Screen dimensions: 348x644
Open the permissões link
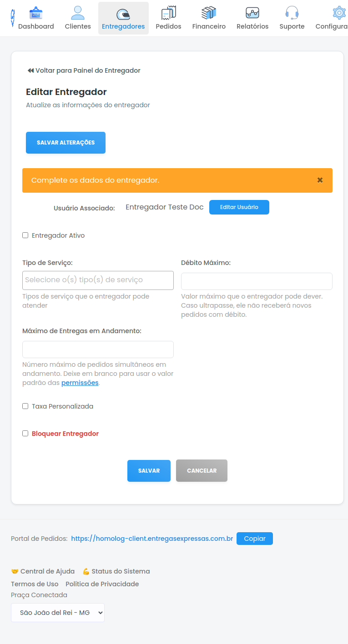coord(80,382)
